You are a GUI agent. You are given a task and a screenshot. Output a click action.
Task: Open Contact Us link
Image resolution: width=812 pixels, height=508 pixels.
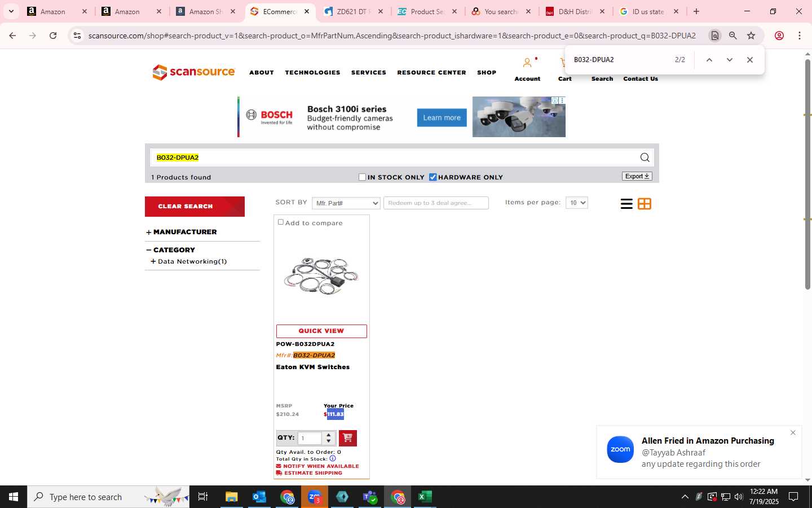[x=641, y=79]
